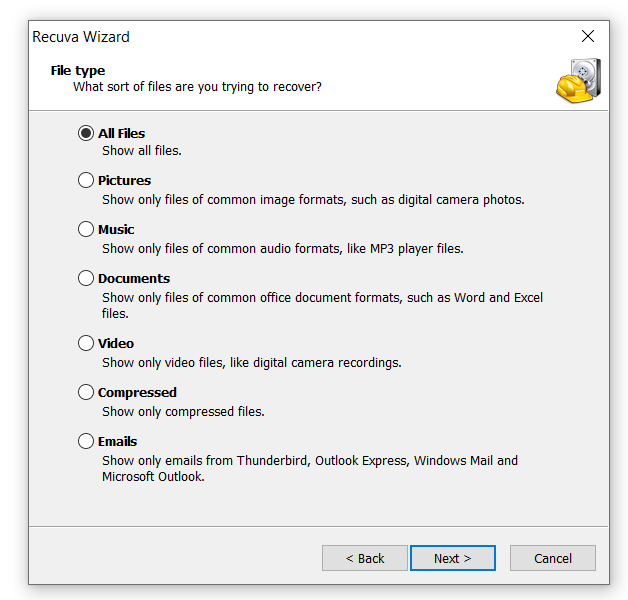Click the All Files label text
This screenshot has width=628, height=600.
click(x=121, y=133)
